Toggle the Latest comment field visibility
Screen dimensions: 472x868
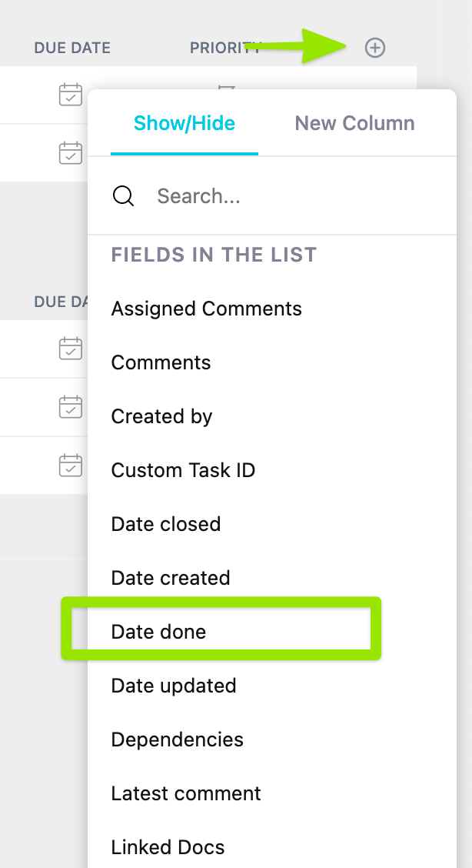click(185, 793)
